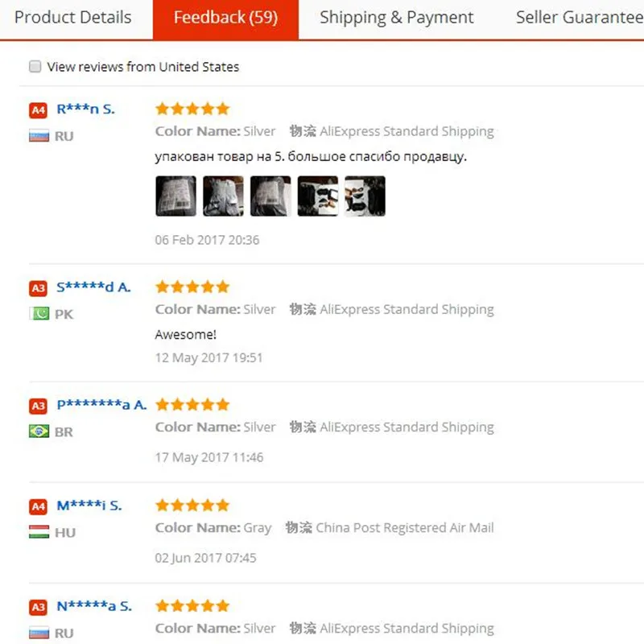Switch to Shipping & Payment tab
Viewport: 644px width, 644px height.
(x=396, y=18)
